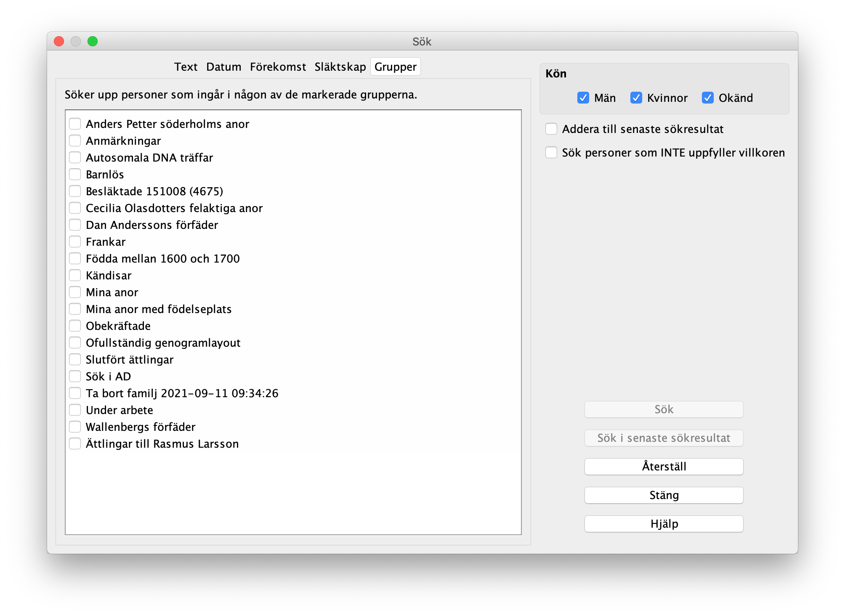Select the Släktskap tab
This screenshot has width=845, height=616.
point(340,67)
